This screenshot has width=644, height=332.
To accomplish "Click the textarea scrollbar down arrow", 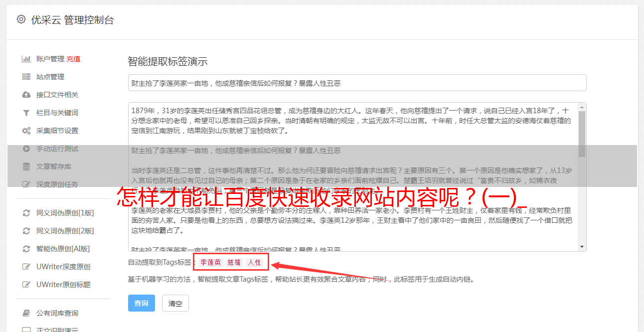I will [582, 247].
